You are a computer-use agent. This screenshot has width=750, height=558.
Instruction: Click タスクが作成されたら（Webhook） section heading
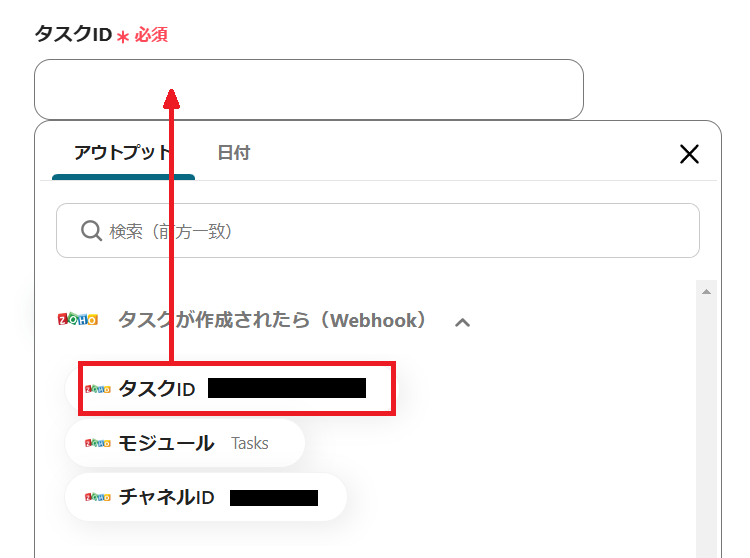pyautogui.click(x=272, y=320)
